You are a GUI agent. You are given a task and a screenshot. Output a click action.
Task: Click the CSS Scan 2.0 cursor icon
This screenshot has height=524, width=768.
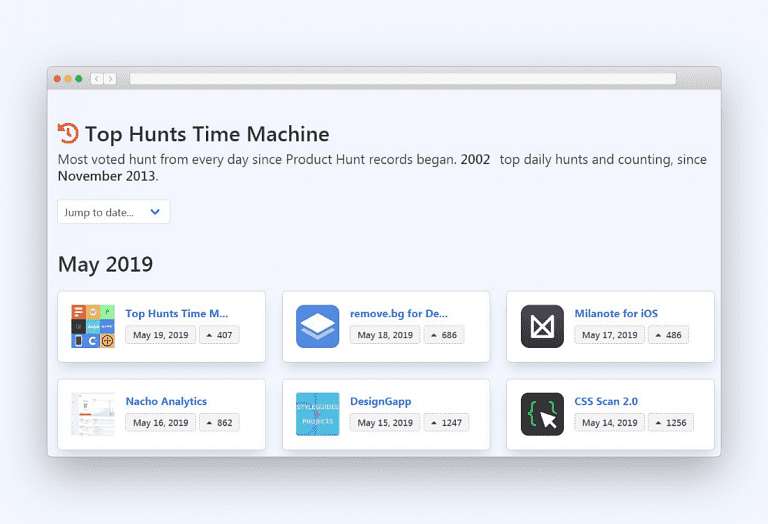(x=542, y=414)
